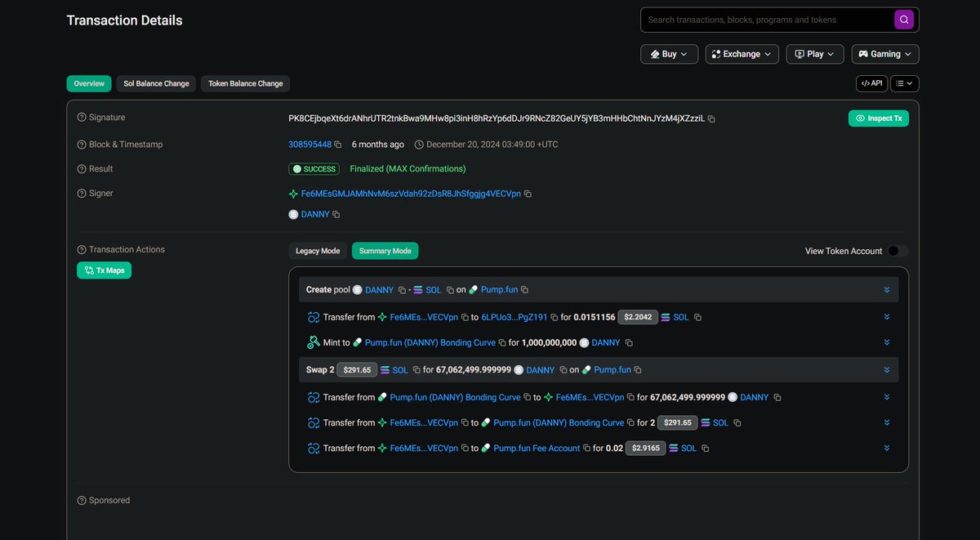Open the Gaming dropdown
Viewport: 980px width, 540px height.
click(885, 54)
